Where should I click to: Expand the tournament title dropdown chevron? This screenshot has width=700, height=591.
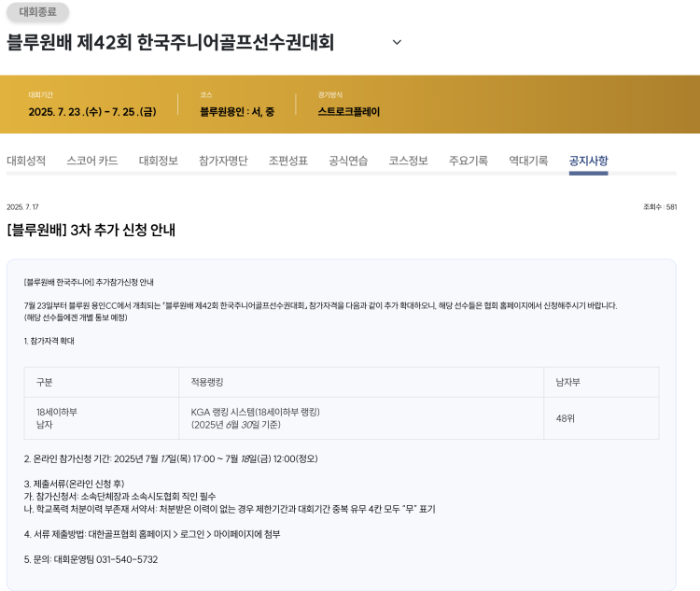(x=397, y=42)
